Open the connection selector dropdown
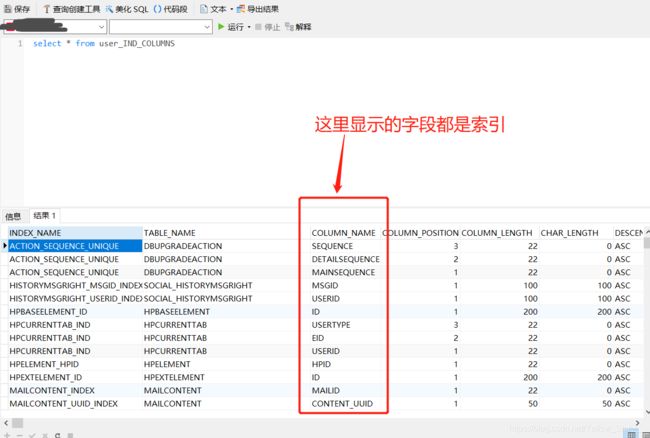The image size is (650, 438). [102, 27]
